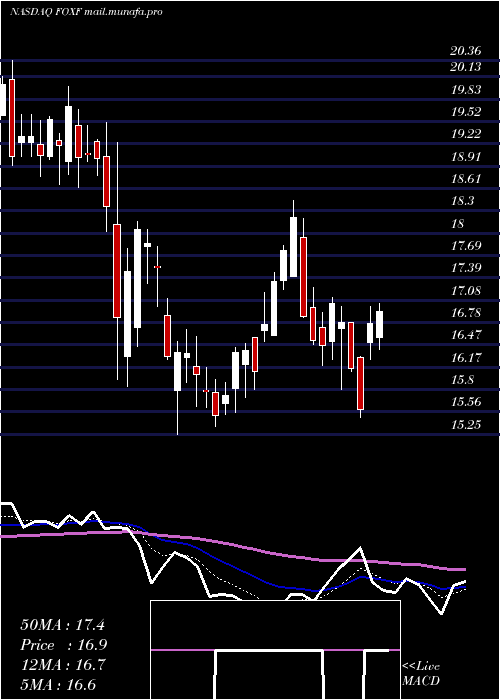
Task: Click the 19.83 price axis label
Action: click(466, 90)
